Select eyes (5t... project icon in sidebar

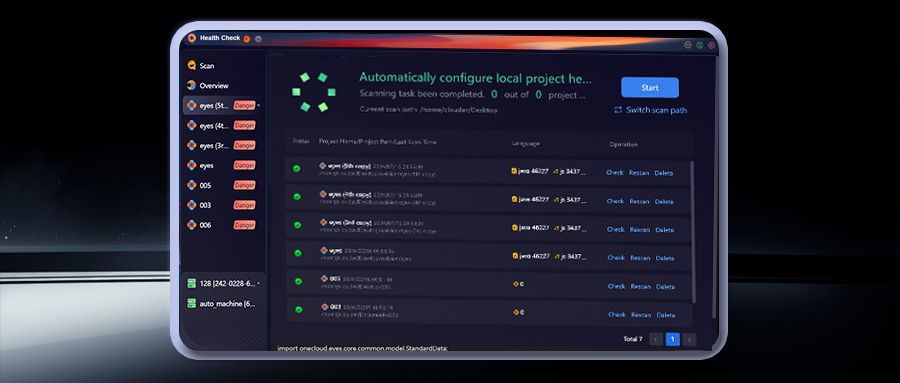click(x=192, y=106)
